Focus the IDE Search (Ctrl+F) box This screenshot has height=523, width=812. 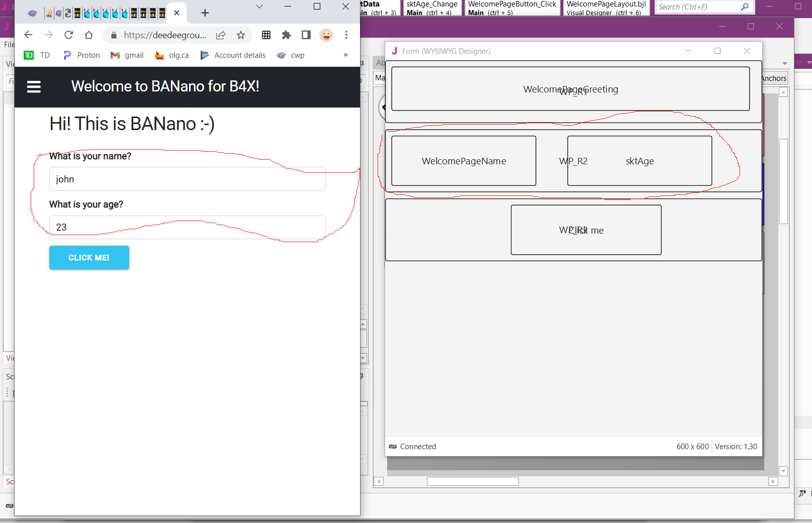pos(697,7)
